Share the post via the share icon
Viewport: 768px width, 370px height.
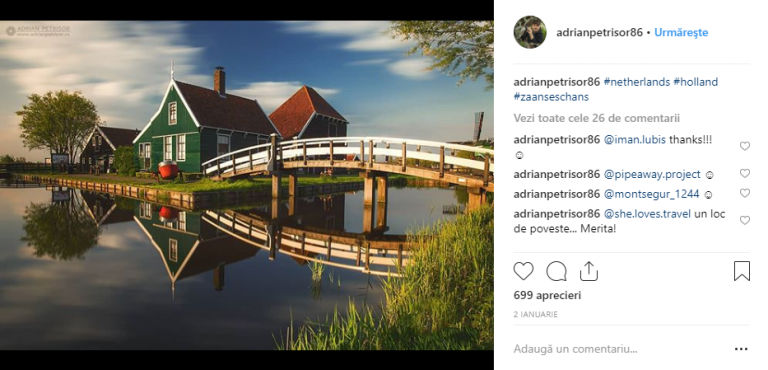coord(589,271)
